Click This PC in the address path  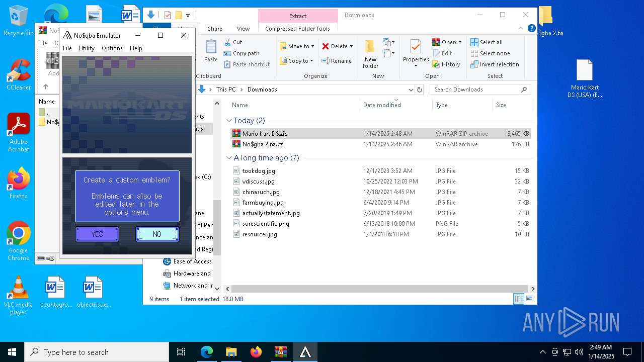[x=226, y=89]
